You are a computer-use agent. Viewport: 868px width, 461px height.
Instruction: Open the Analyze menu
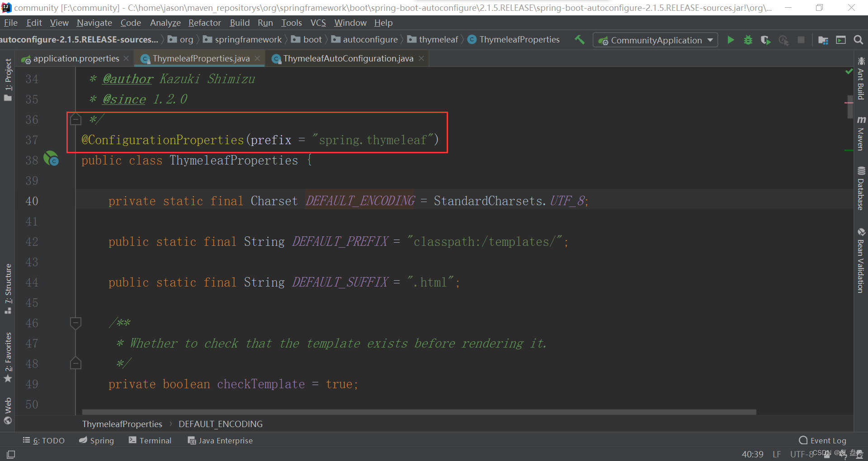tap(165, 23)
